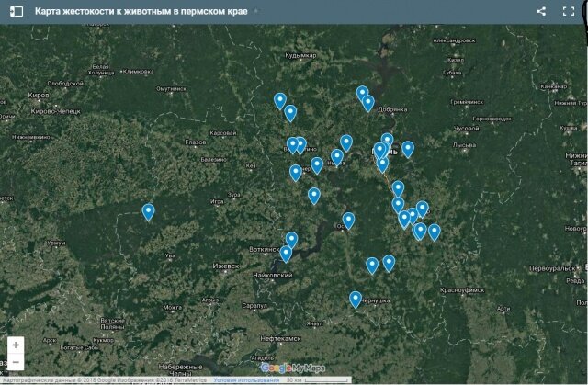Click the Google My Maps logo
The height and width of the screenshot is (385, 588).
pos(293,368)
